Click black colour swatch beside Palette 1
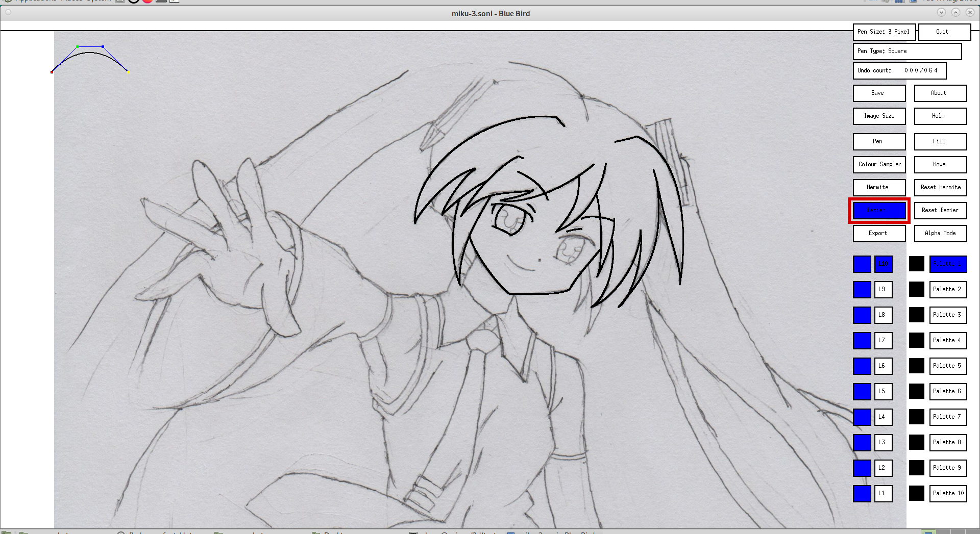 click(917, 264)
